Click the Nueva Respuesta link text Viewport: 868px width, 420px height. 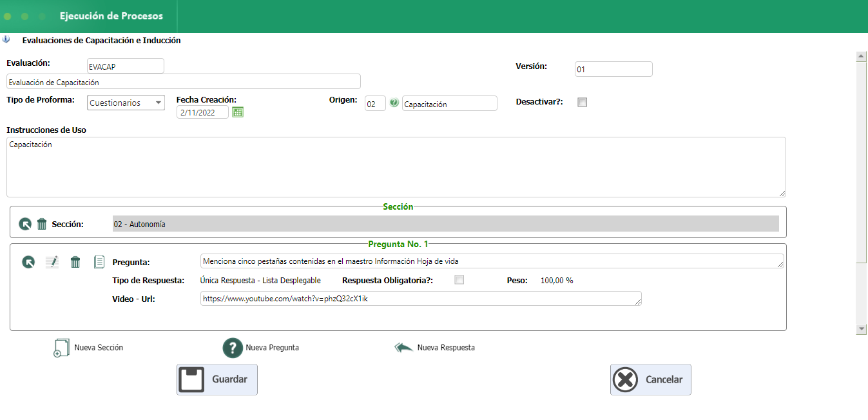[x=446, y=348]
